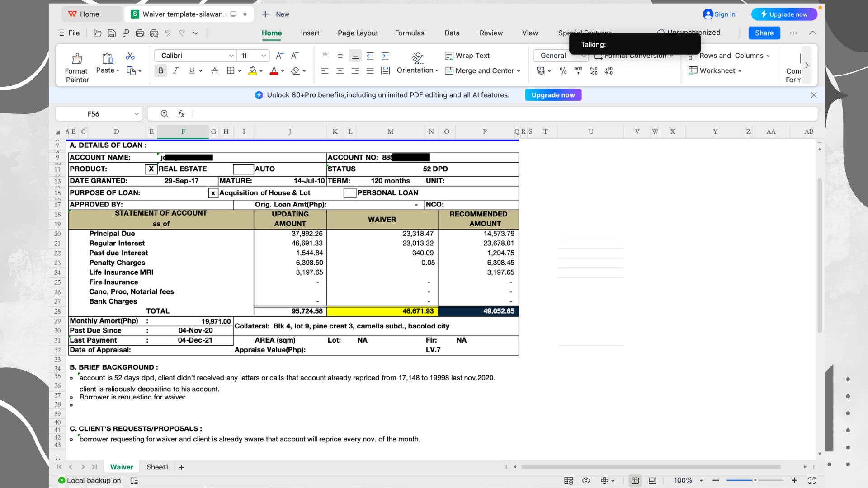Toggle Bold formatting button
This screenshot has height=488, width=868.
tap(160, 70)
